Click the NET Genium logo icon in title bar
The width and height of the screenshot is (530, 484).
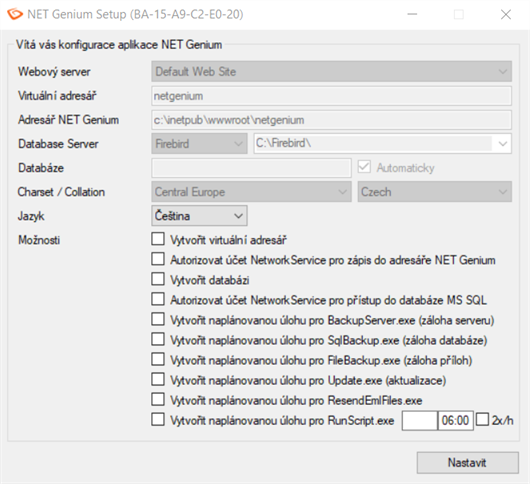[x=15, y=14]
